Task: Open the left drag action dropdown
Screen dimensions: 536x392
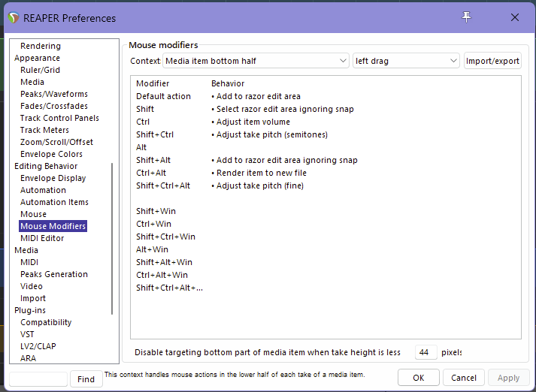Action: point(406,61)
